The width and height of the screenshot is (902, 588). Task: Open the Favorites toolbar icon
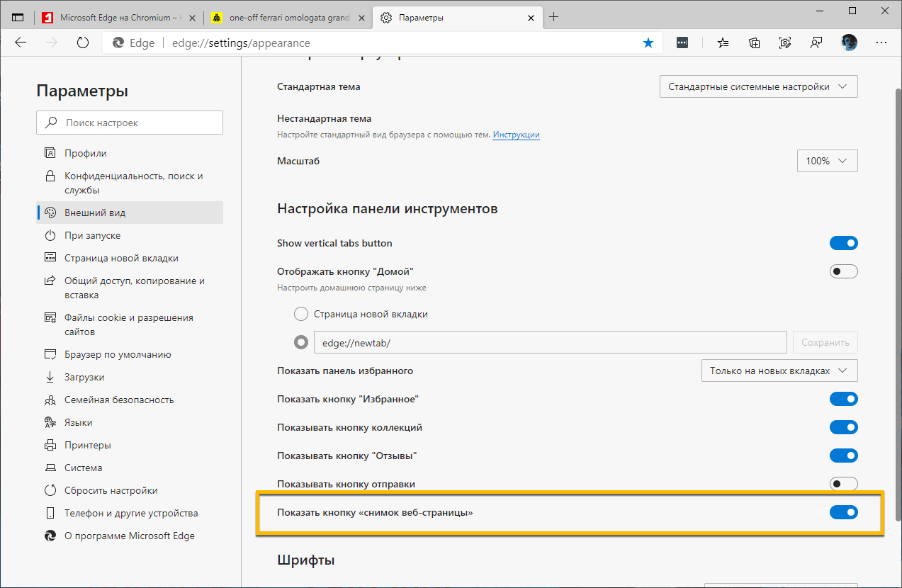click(723, 43)
